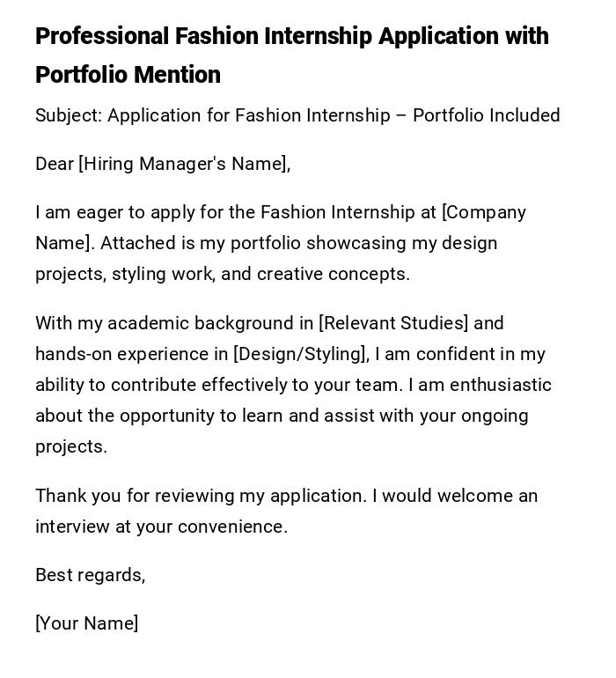
Task: Click the '[Design/Styling]' placeholder
Action: pyautogui.click(x=301, y=354)
